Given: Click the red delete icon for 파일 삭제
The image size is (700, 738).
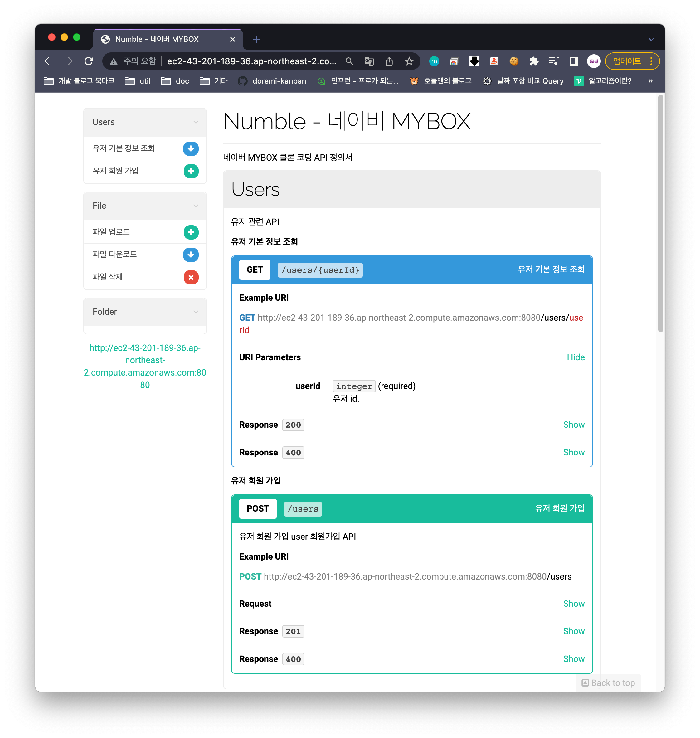Looking at the screenshot, I should [x=191, y=277].
